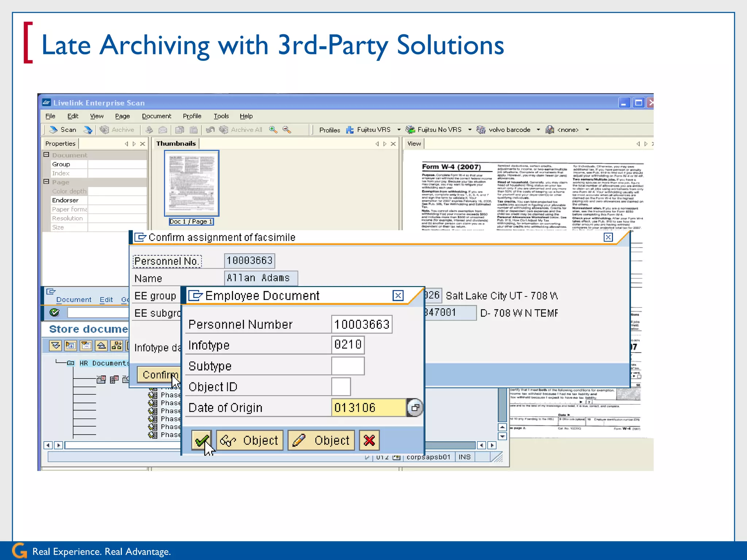Click the Subtype input field
The width and height of the screenshot is (747, 560).
(348, 366)
